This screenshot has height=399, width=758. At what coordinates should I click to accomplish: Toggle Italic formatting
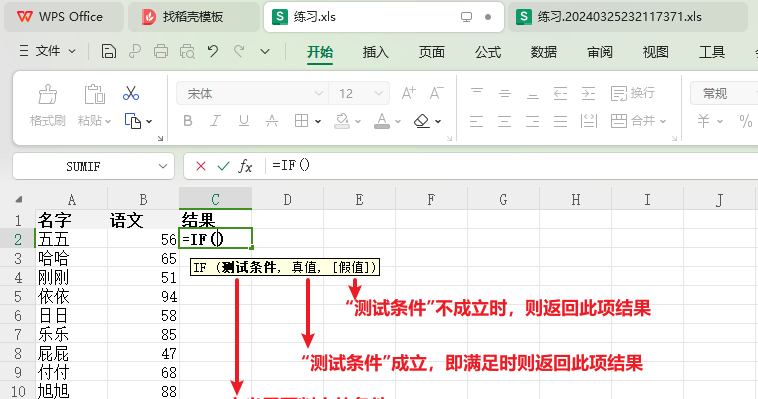click(x=215, y=121)
